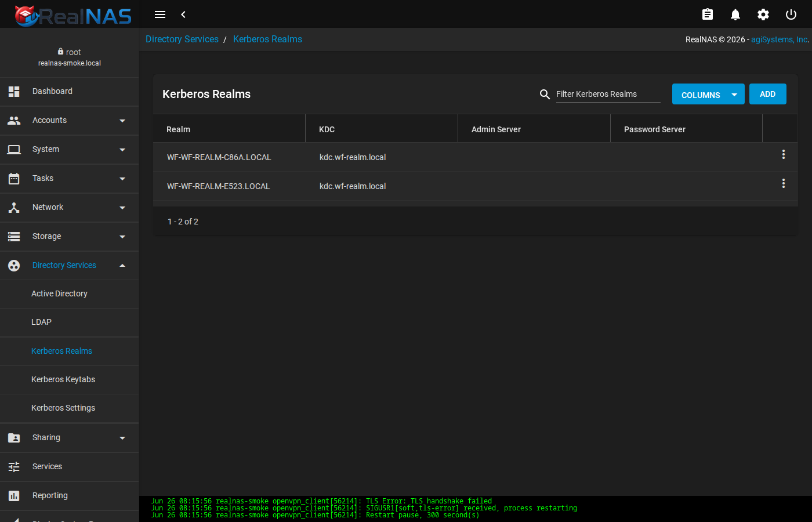Expand the Accounts menu arrow
Screen dimensions: 812x522
point(122,121)
